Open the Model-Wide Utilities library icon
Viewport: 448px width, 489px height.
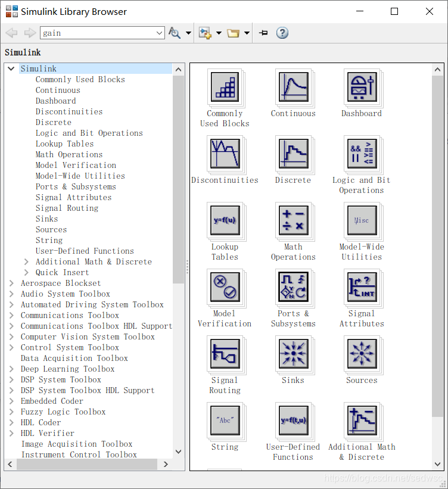click(x=363, y=222)
